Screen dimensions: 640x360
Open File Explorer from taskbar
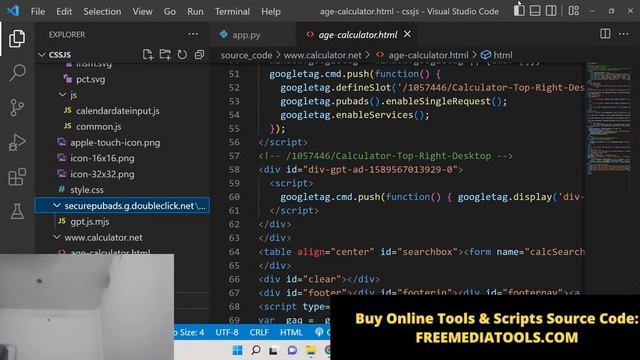(311, 350)
